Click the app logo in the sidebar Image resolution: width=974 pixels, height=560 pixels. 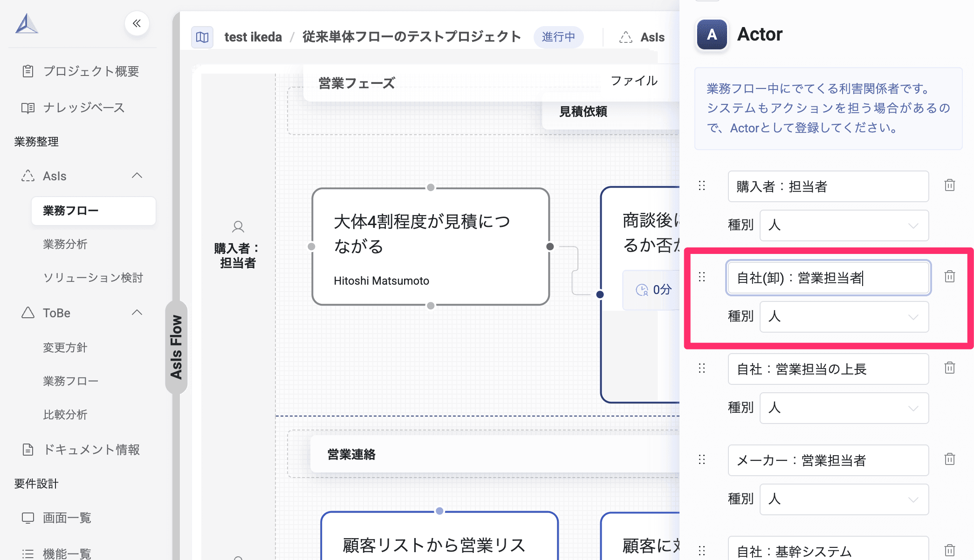(x=27, y=24)
